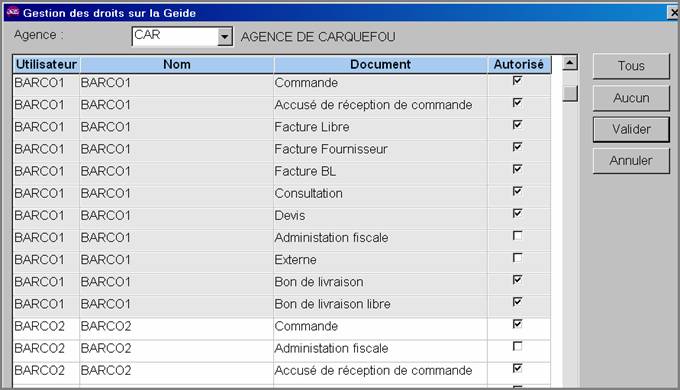The width and height of the screenshot is (680, 390).
Task: Select the BARCO1 Facture BL row
Action: (282, 171)
